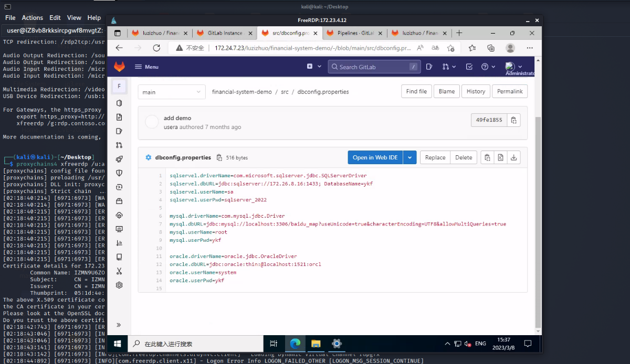The height and width of the screenshot is (364, 630).
Task: Switch to the GitLab Instance tab
Action: [224, 33]
